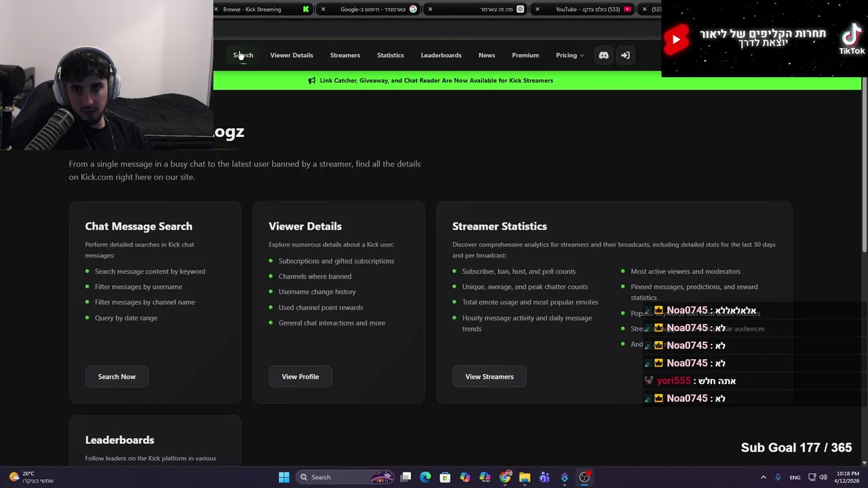Click 'Total emote usage and most popular emotes'
Screen dimensions: 868x488
point(530,302)
